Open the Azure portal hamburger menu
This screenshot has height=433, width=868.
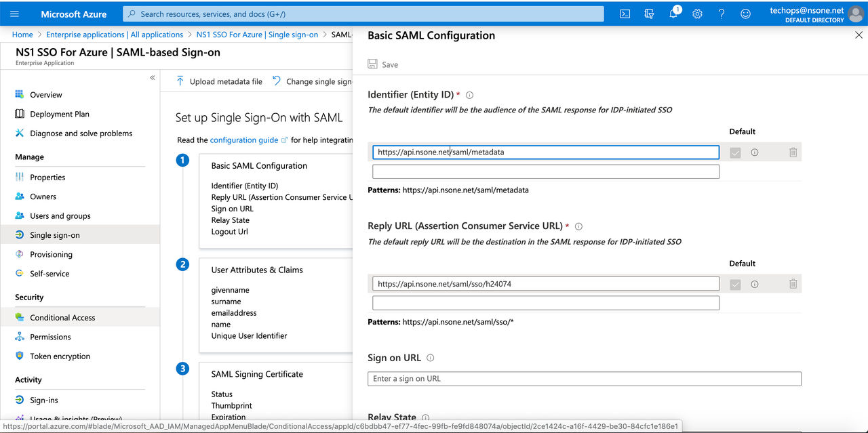tap(14, 14)
